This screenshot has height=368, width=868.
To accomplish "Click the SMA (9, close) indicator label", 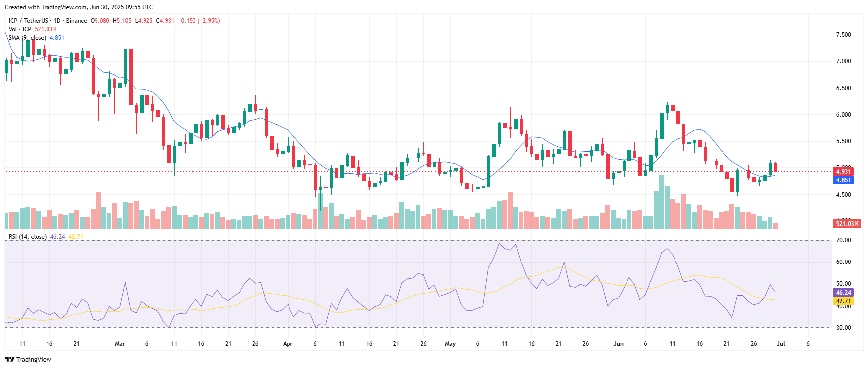I will pos(27,38).
